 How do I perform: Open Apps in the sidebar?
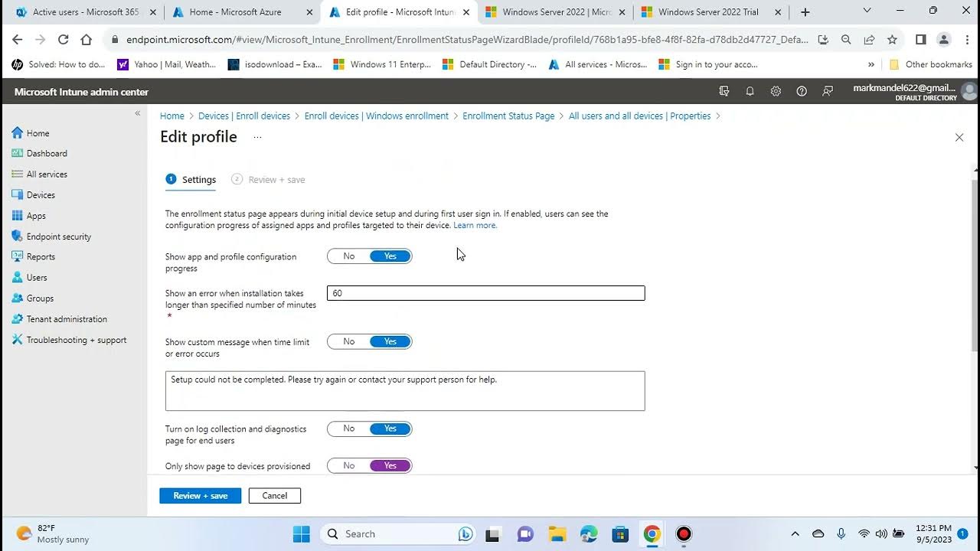(x=29, y=216)
